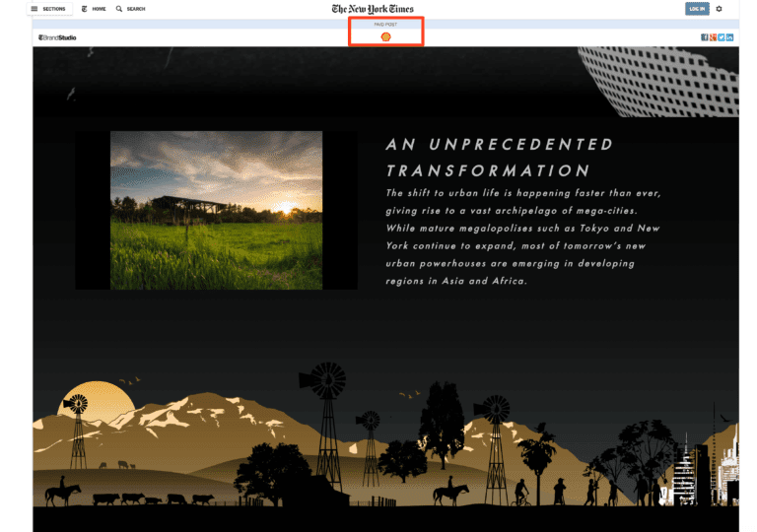Share the page on LinkedIn
This screenshot has height=532, width=757.
coord(729,37)
